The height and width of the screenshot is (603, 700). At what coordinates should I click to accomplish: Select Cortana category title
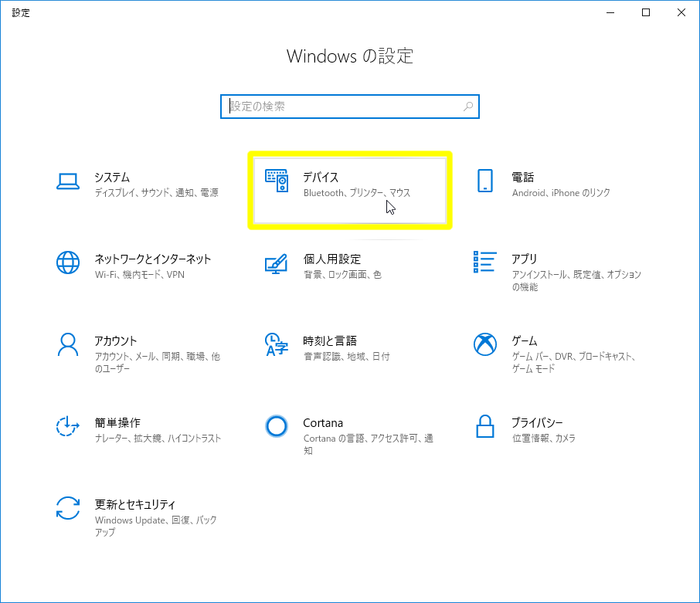[x=323, y=423]
